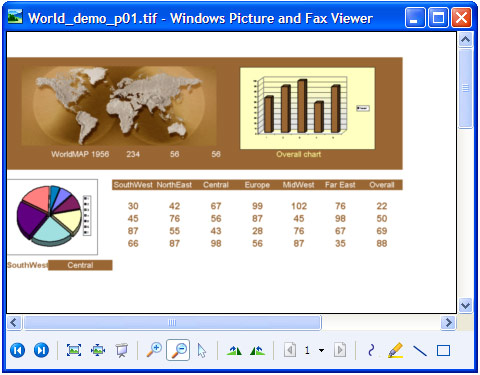Image resolution: width=480 pixels, height=375 pixels.
Task: Select the Zoom In magnifier
Action: (154, 350)
